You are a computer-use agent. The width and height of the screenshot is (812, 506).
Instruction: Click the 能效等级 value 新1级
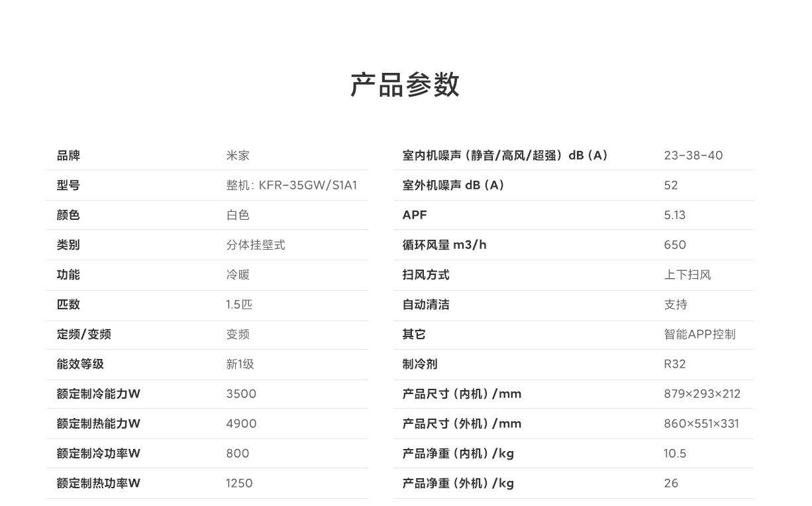[x=240, y=364]
